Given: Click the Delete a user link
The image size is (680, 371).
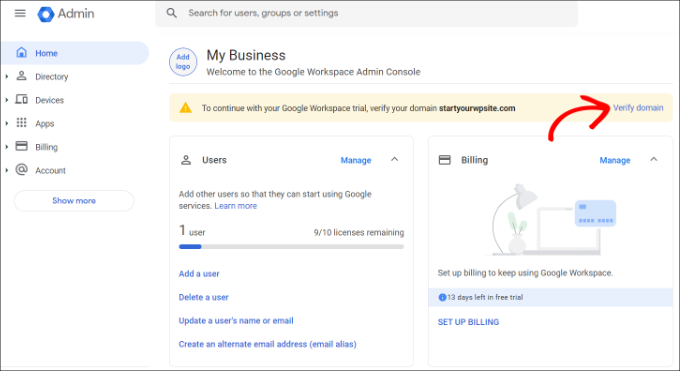Looking at the screenshot, I should pyautogui.click(x=203, y=297).
